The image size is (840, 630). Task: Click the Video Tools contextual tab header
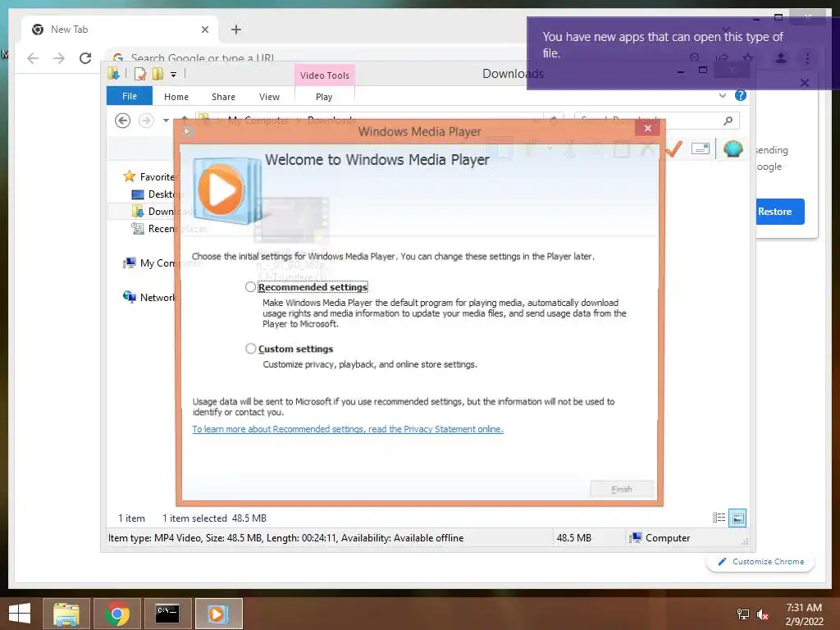click(x=325, y=75)
